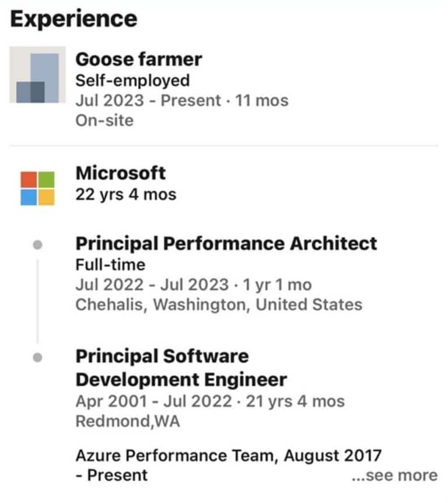Click the Chehalis, Washington location text
Screen dimensions: 448x503
pyautogui.click(x=220, y=304)
